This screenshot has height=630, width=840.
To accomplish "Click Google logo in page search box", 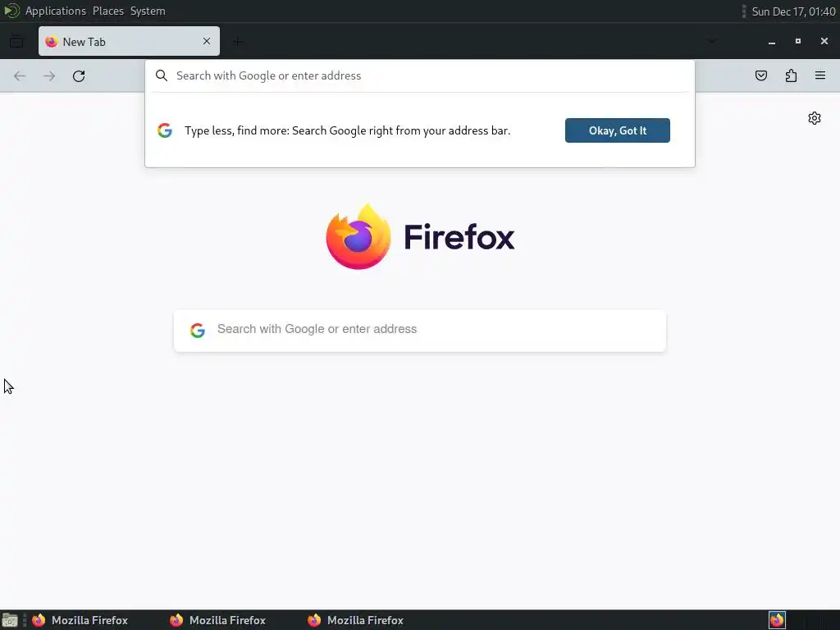I will pyautogui.click(x=198, y=331).
